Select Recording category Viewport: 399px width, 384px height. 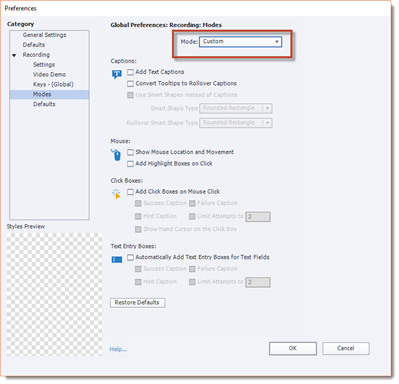coord(36,55)
